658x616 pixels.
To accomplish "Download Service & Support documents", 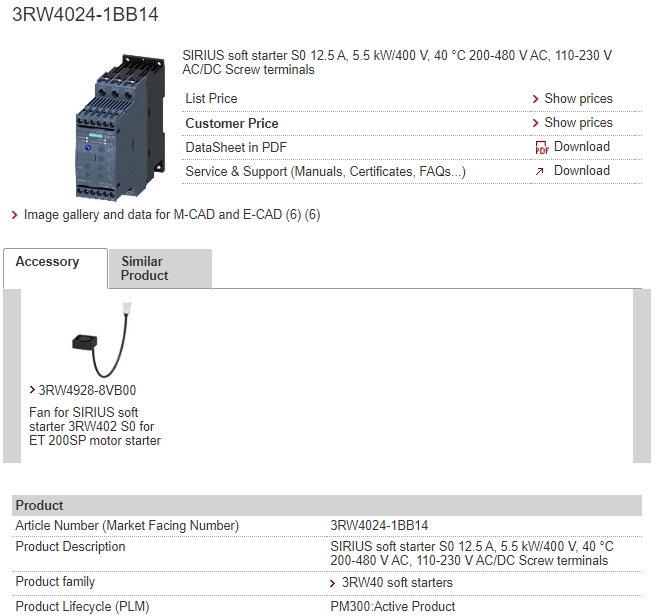I will coord(582,170).
